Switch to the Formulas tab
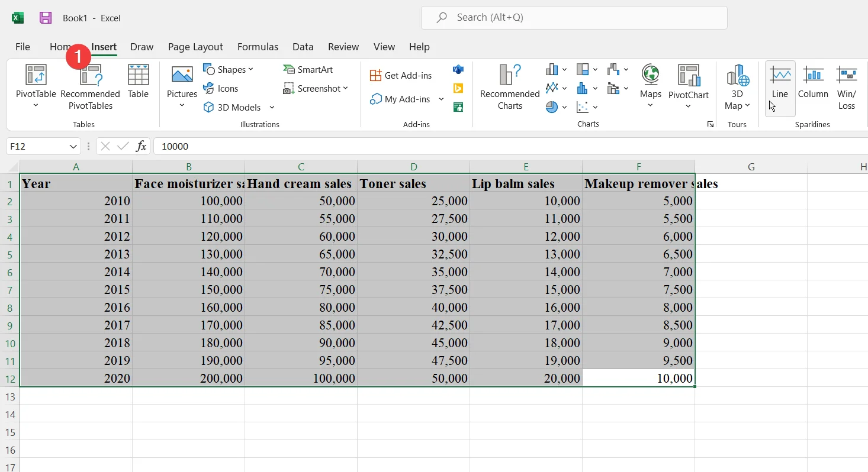The height and width of the screenshot is (472, 868). [x=258, y=47]
